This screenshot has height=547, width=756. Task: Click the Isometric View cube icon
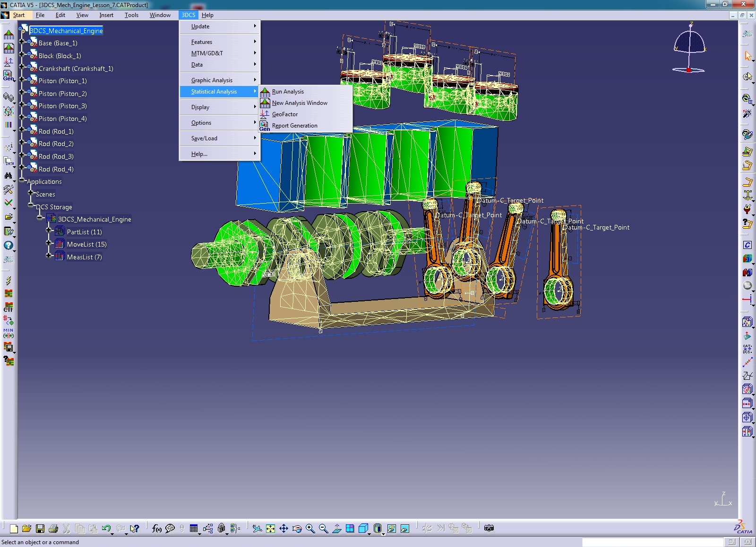tap(363, 529)
